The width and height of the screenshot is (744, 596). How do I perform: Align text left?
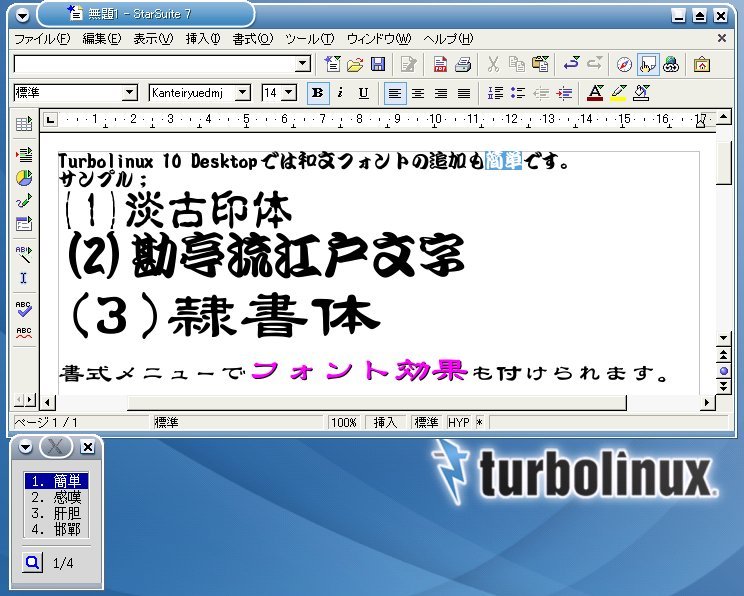[x=395, y=93]
